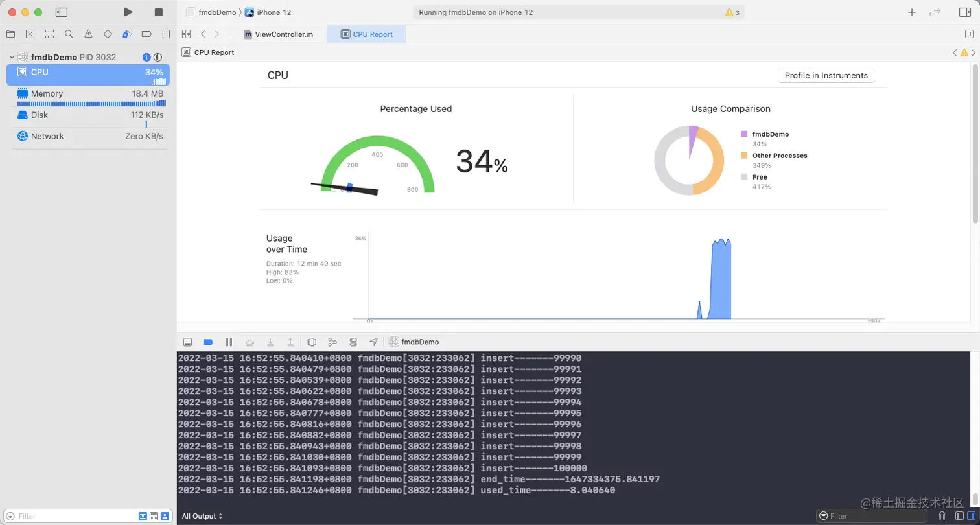The image size is (980, 525).
Task: Show the Issue navigator warning triangle
Action: (88, 34)
